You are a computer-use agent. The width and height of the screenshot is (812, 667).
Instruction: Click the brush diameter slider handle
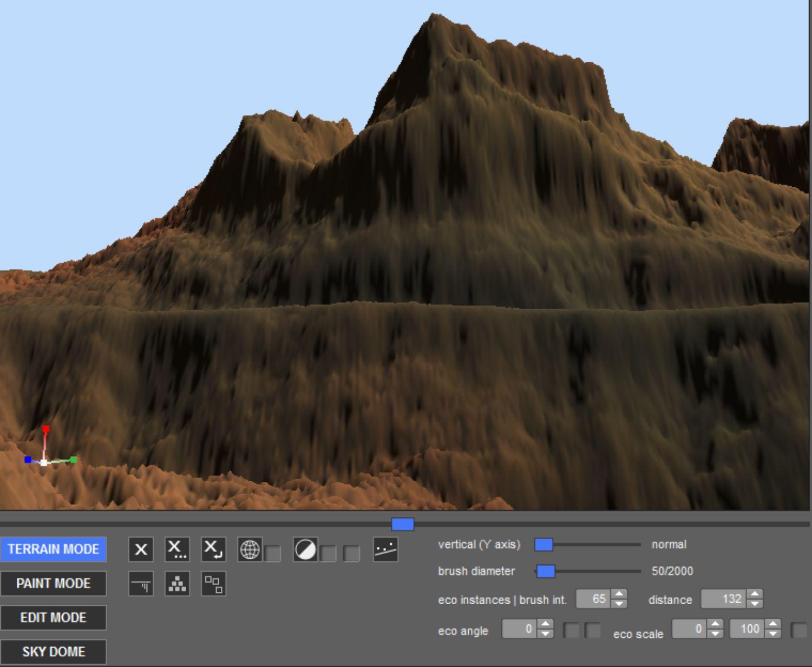[x=546, y=571]
